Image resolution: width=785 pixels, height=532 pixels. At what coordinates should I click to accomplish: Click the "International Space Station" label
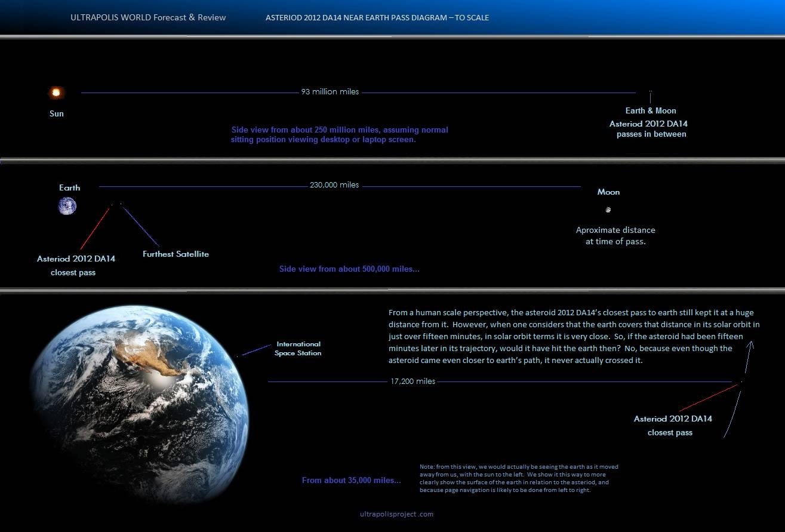tap(298, 349)
